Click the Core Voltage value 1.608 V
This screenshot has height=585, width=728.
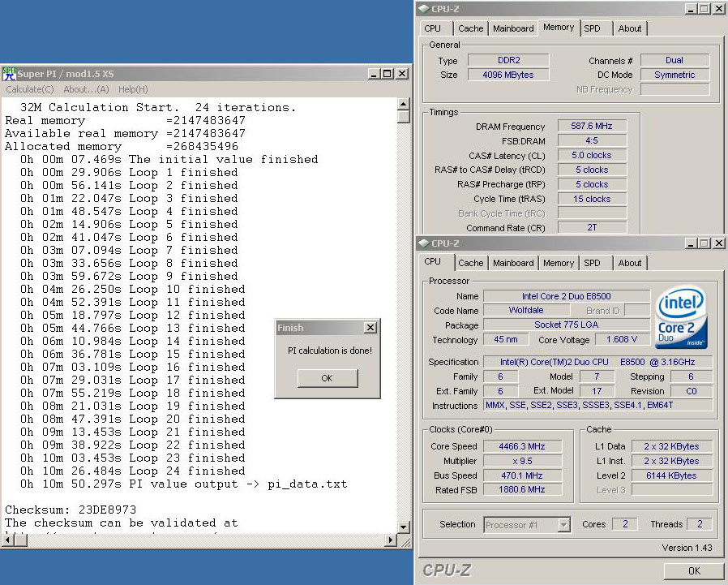tap(622, 340)
